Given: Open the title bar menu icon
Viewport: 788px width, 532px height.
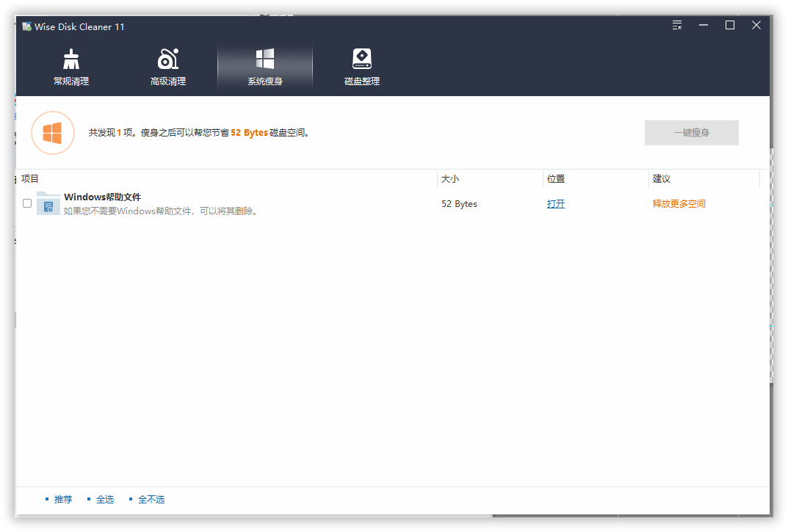Looking at the screenshot, I should point(677,25).
